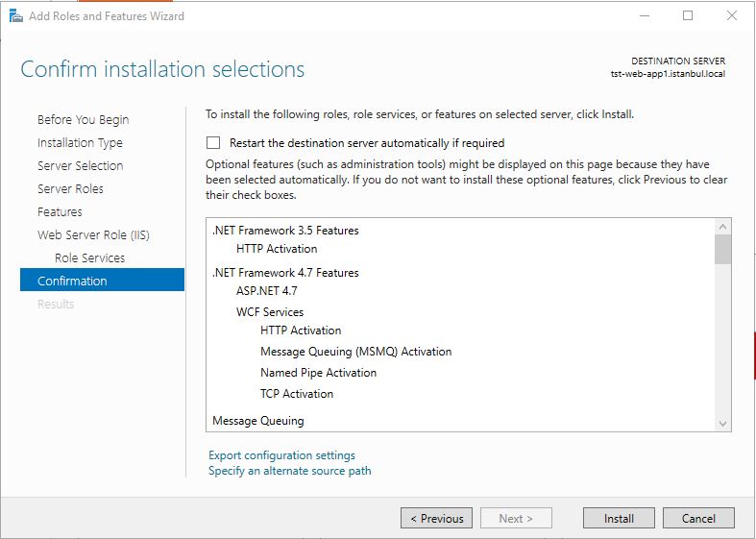
Task: Click the Add Roles wizard title icon
Action: coord(16,16)
